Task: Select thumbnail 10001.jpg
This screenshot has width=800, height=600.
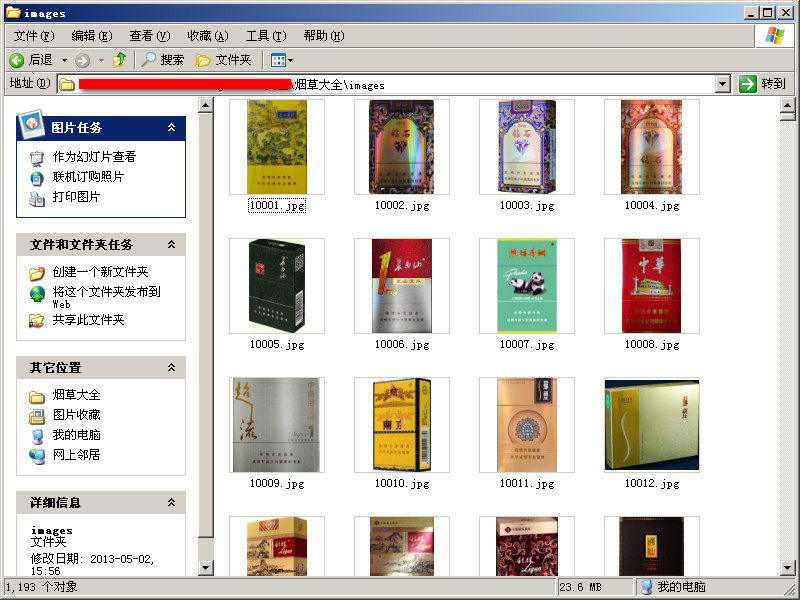Action: [277, 147]
